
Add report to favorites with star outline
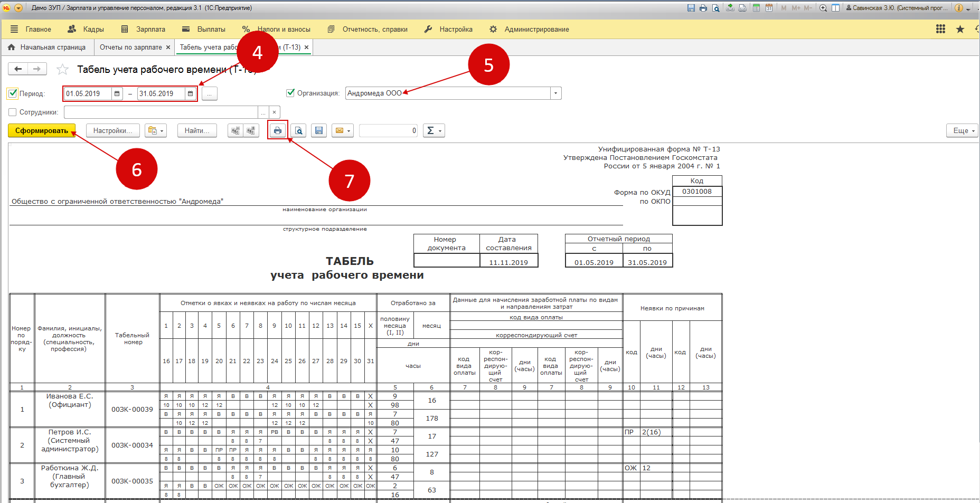pyautogui.click(x=62, y=69)
